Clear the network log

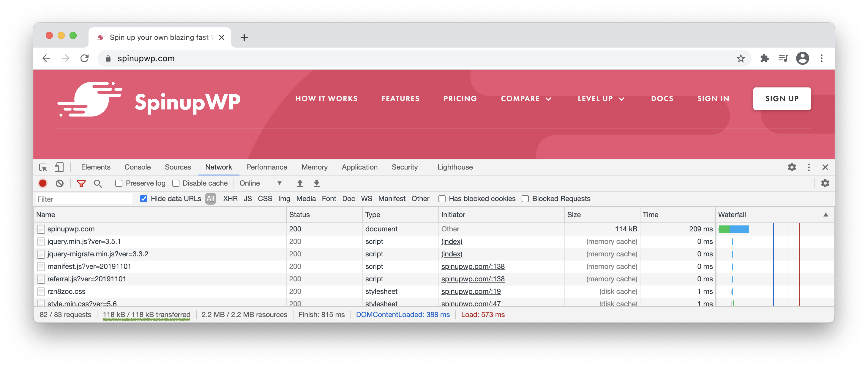[x=60, y=183]
